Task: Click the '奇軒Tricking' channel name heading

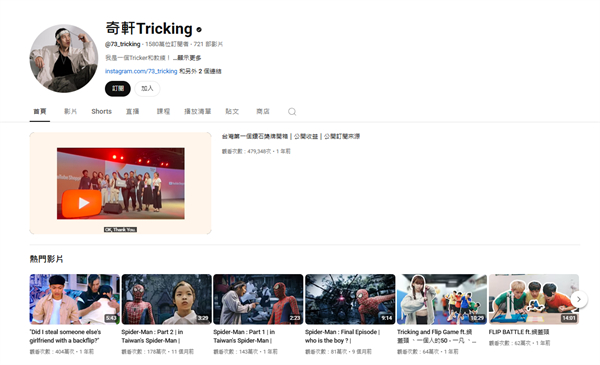Action: [x=149, y=29]
